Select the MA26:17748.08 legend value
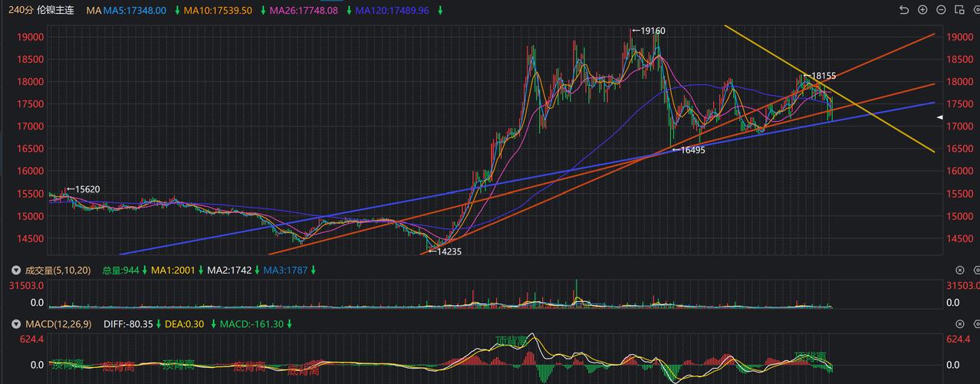This screenshot has width=980, height=384. pyautogui.click(x=304, y=11)
